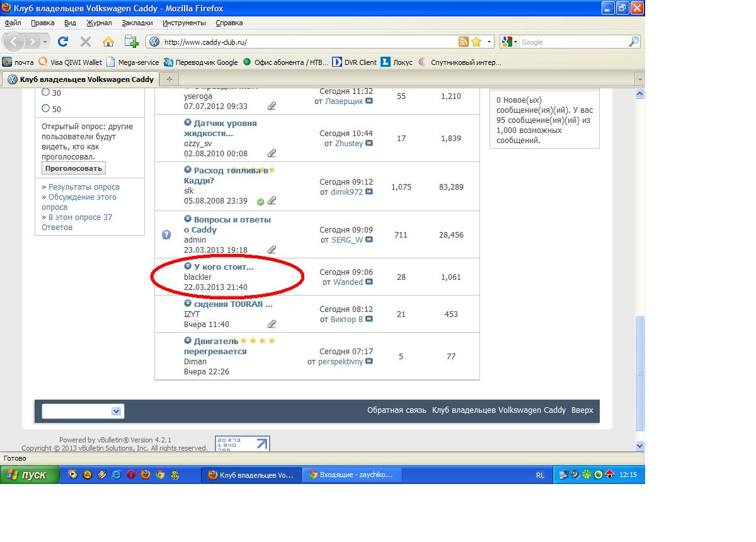Image resolution: width=756 pixels, height=542 pixels.
Task: Open Обсуждение этого опроса link
Action: click(79, 202)
